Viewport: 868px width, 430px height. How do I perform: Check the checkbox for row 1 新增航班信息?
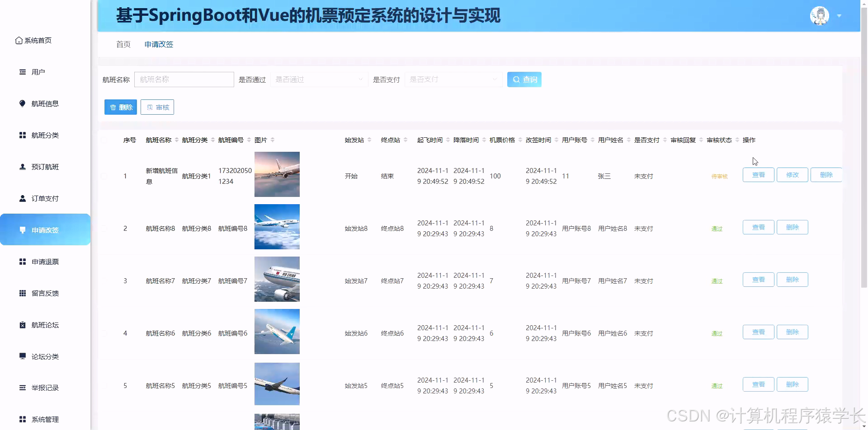coord(104,176)
